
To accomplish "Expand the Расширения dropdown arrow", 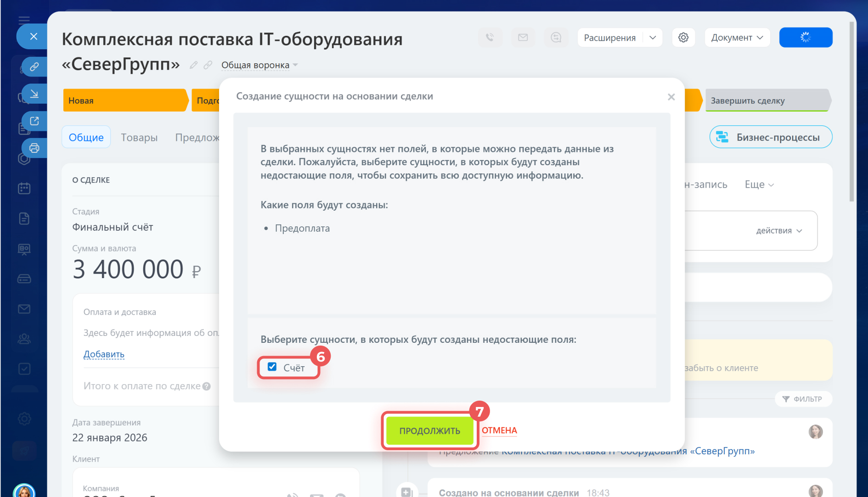I will coord(653,38).
